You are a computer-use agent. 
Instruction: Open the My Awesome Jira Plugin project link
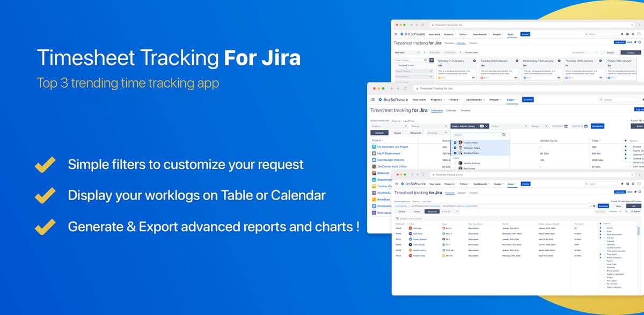(393, 146)
